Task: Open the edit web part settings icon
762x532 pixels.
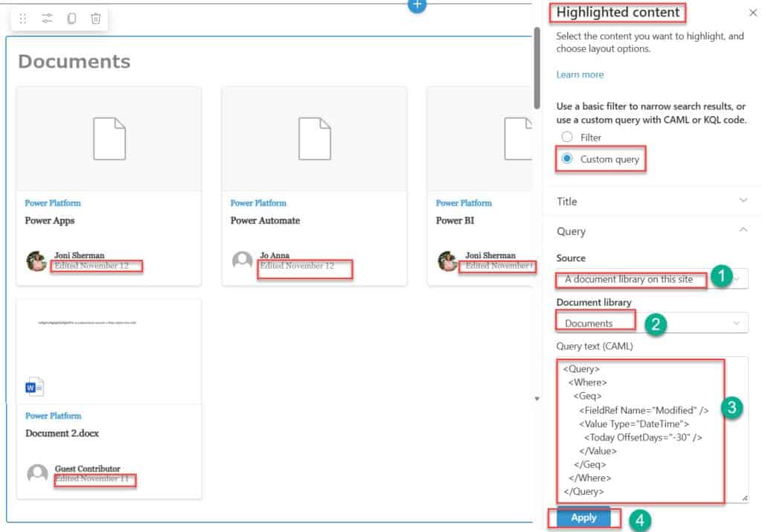Action: coord(47,19)
